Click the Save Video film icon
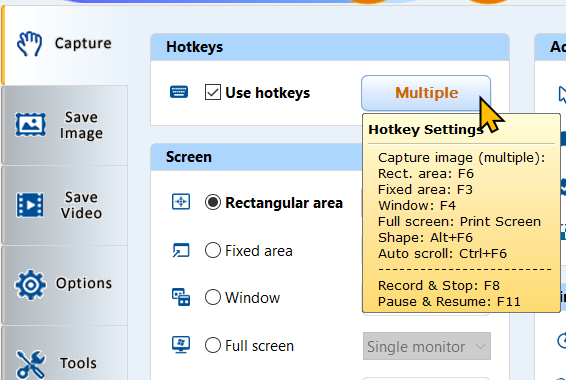Image resolution: width=566 pixels, height=380 pixels. (x=30, y=205)
